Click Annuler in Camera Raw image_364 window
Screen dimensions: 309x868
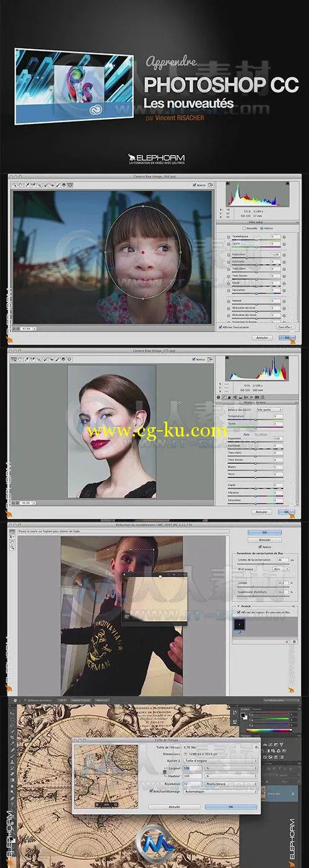tap(262, 337)
